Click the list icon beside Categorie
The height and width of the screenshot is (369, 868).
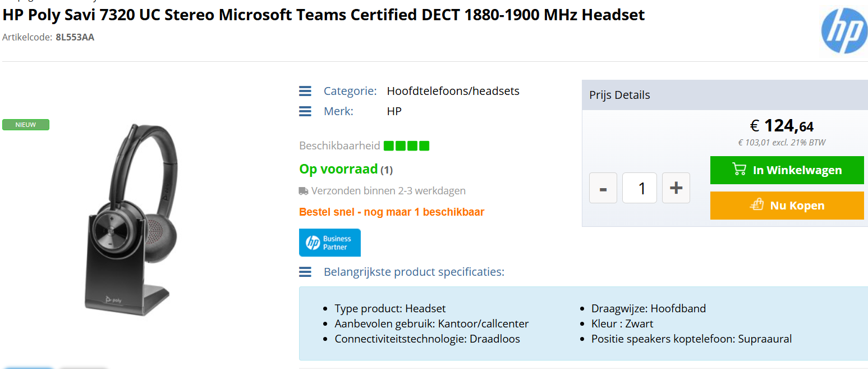coord(305,91)
